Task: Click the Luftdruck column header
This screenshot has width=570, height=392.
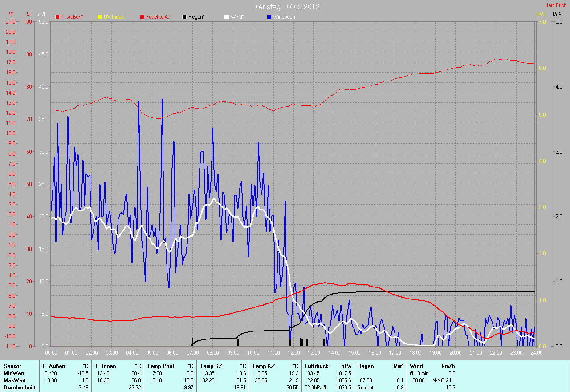Action: pyautogui.click(x=317, y=366)
